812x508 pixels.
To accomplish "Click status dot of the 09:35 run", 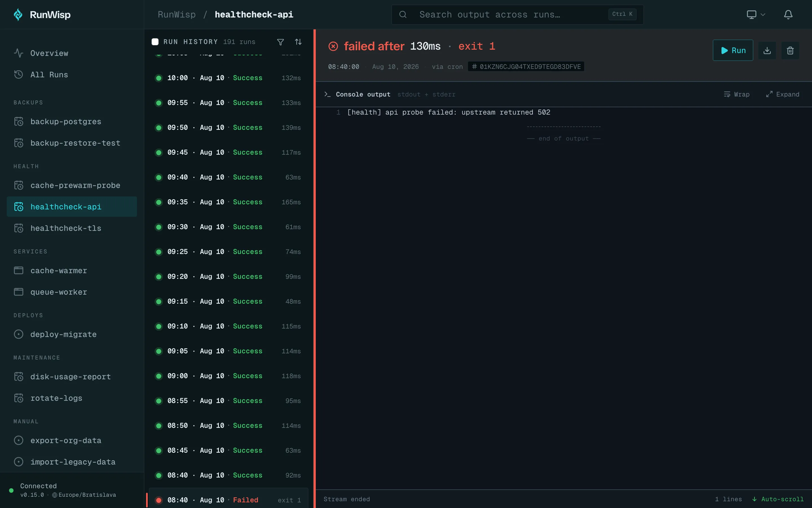I will point(159,202).
